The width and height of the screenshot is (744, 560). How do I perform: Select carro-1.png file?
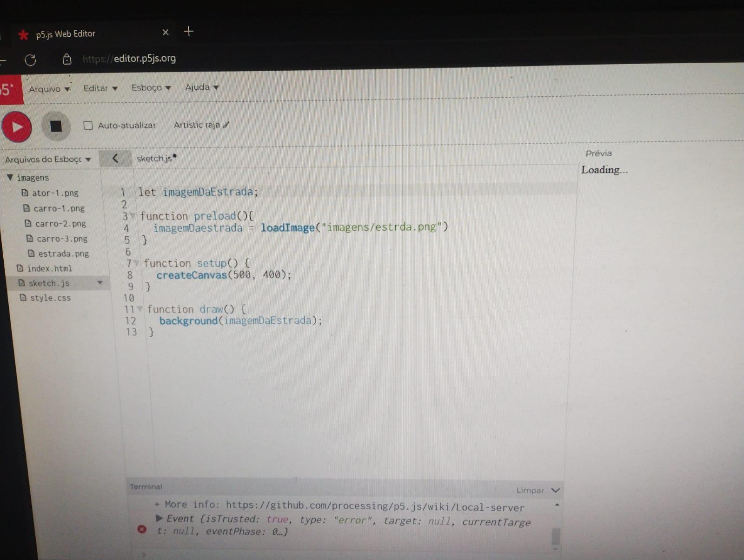54,208
